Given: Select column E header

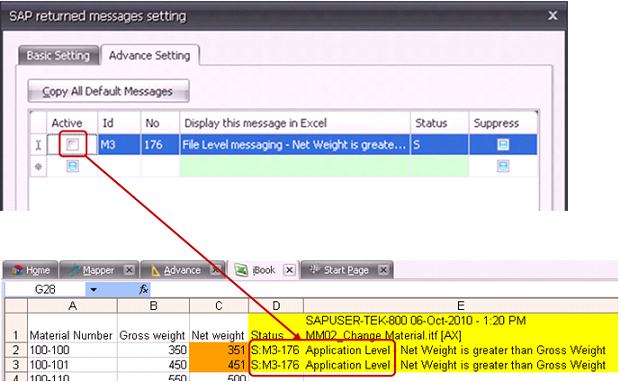Looking at the screenshot, I should pyautogui.click(x=461, y=305).
